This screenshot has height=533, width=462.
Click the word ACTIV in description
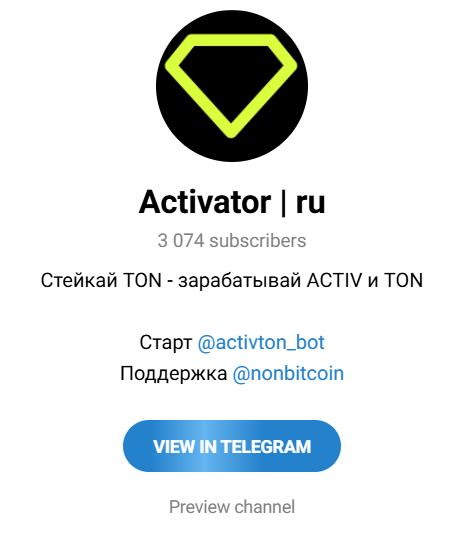(334, 280)
